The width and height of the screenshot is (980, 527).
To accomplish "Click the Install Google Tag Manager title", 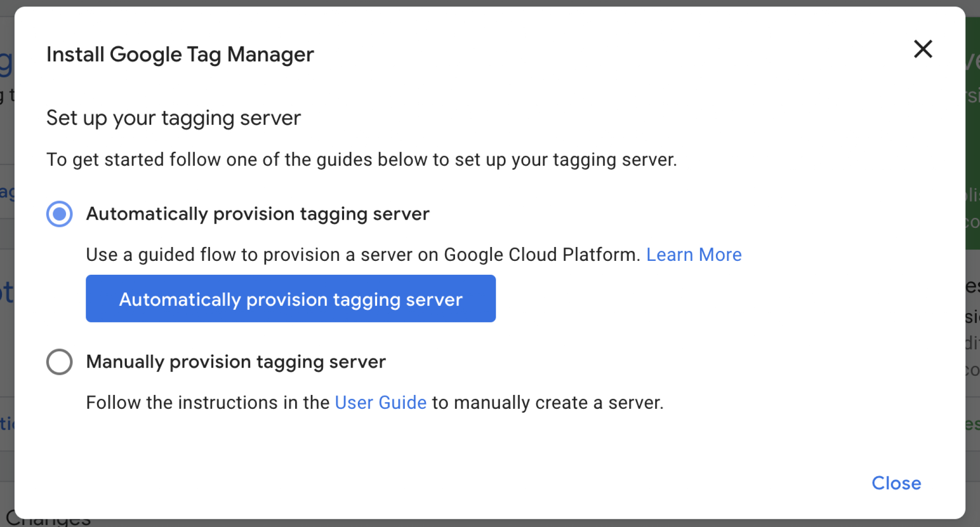I will pyautogui.click(x=180, y=54).
